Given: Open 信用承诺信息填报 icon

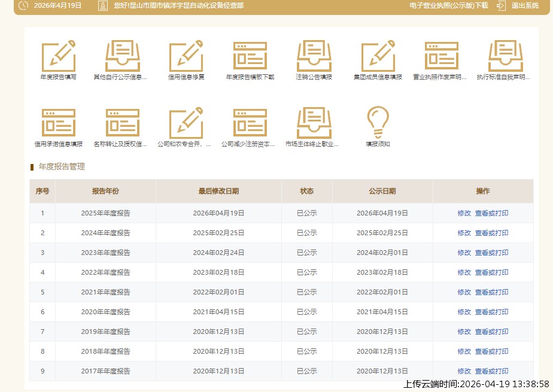Looking at the screenshot, I should point(58,123).
